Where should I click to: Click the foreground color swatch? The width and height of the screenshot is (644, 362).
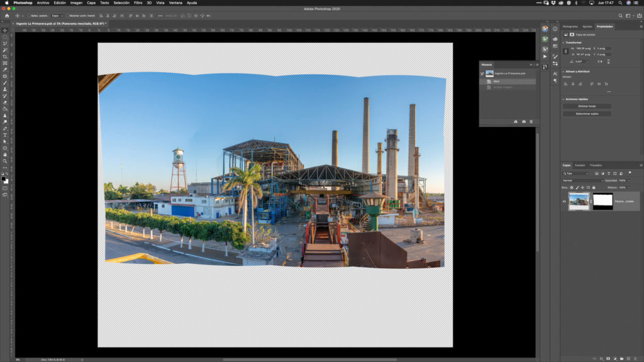pyautogui.click(x=4, y=178)
